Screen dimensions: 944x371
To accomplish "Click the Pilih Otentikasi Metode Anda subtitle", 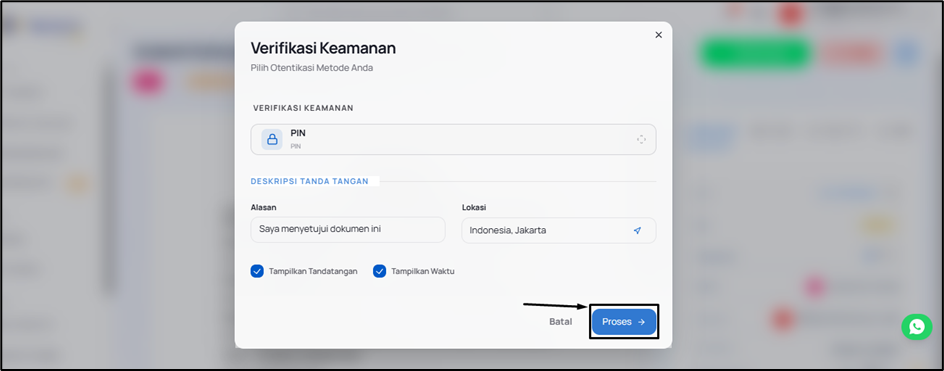I will [312, 68].
